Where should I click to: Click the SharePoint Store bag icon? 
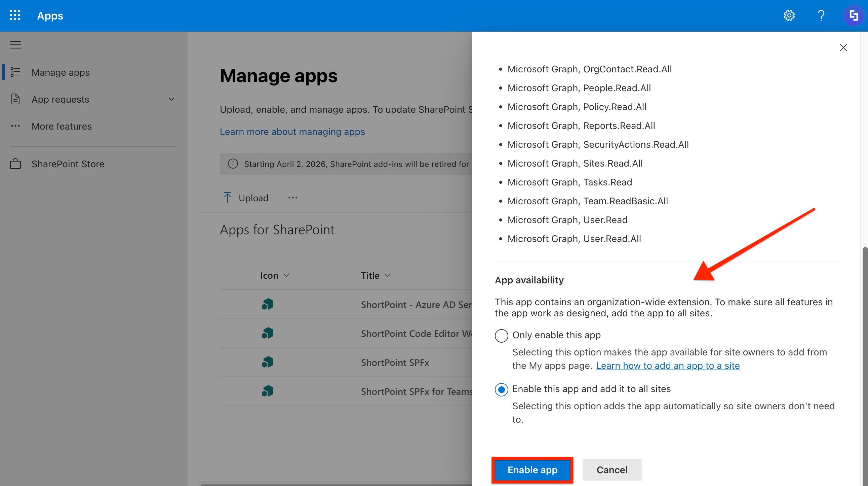[x=15, y=164]
